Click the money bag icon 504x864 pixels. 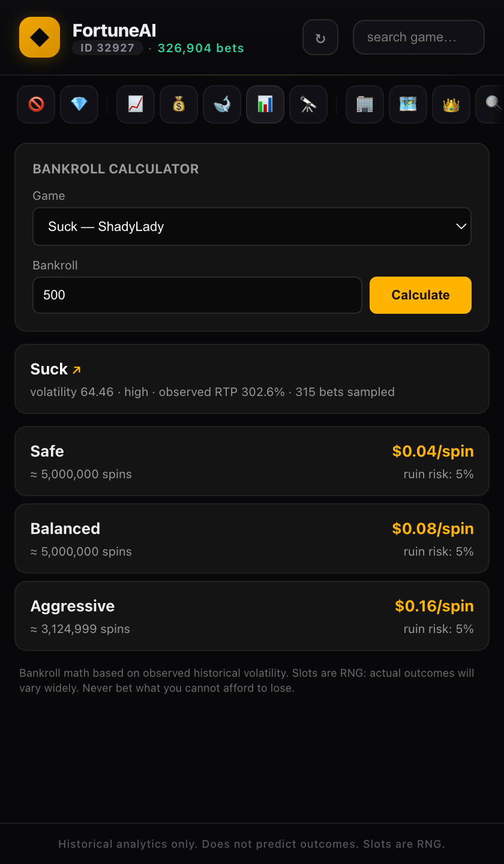pos(178,104)
